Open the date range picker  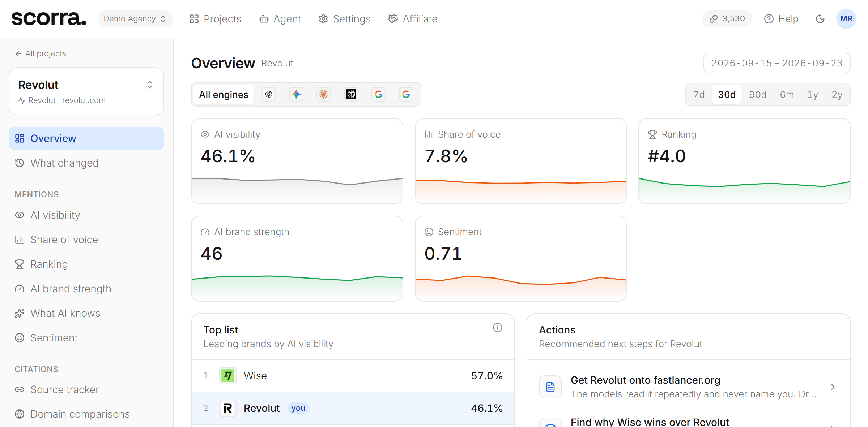click(x=777, y=63)
